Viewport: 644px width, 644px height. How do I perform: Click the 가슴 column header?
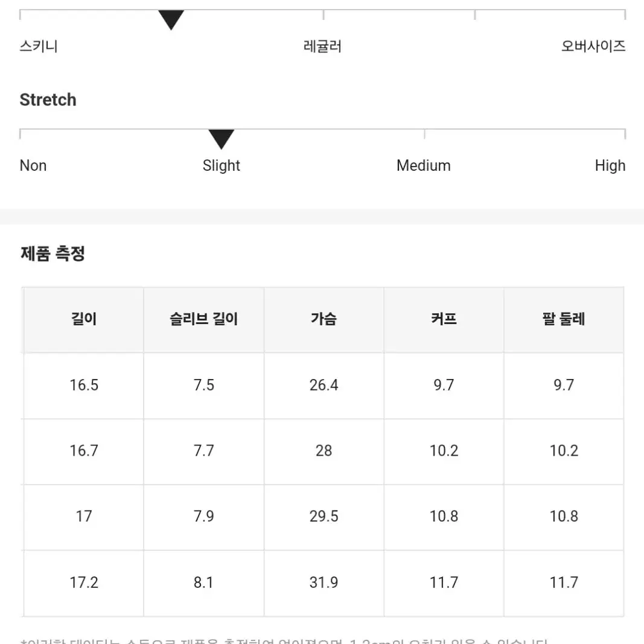[324, 319]
